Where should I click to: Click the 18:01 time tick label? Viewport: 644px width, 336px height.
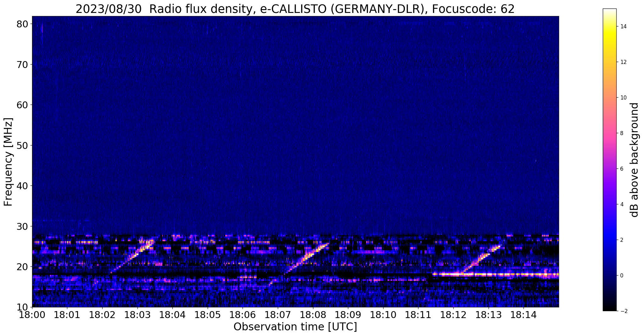67,315
